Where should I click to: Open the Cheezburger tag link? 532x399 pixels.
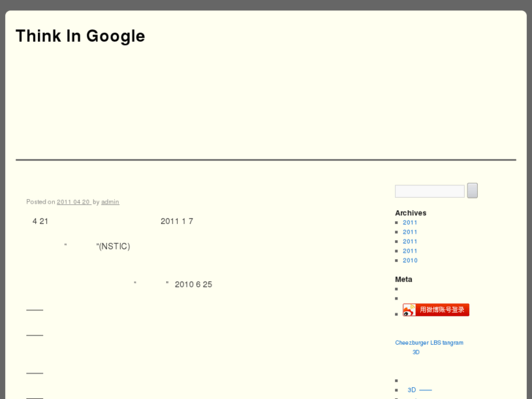(411, 343)
